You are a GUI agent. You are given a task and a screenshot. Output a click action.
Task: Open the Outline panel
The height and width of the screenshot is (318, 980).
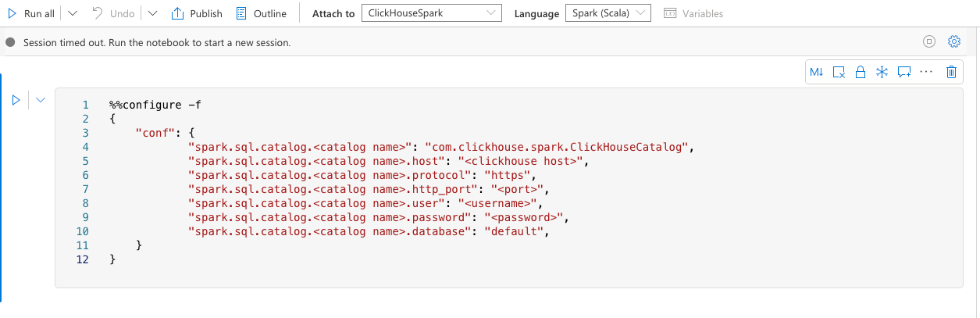[262, 13]
